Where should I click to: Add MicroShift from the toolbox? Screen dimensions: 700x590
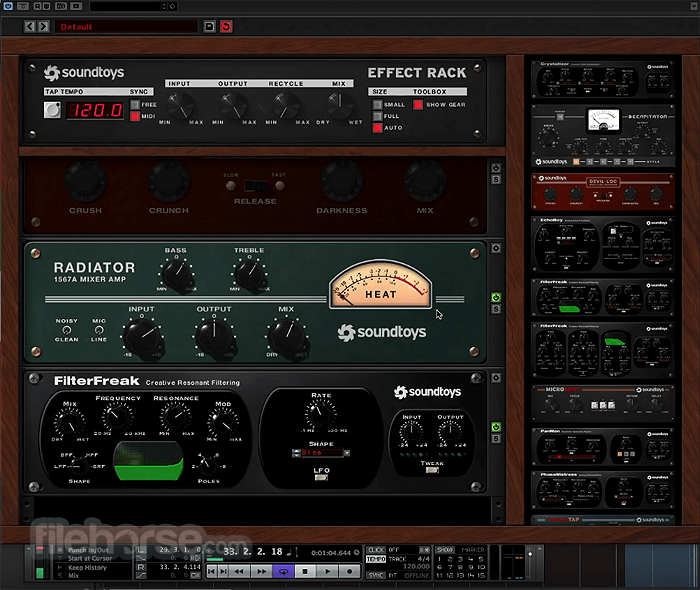[x=603, y=403]
